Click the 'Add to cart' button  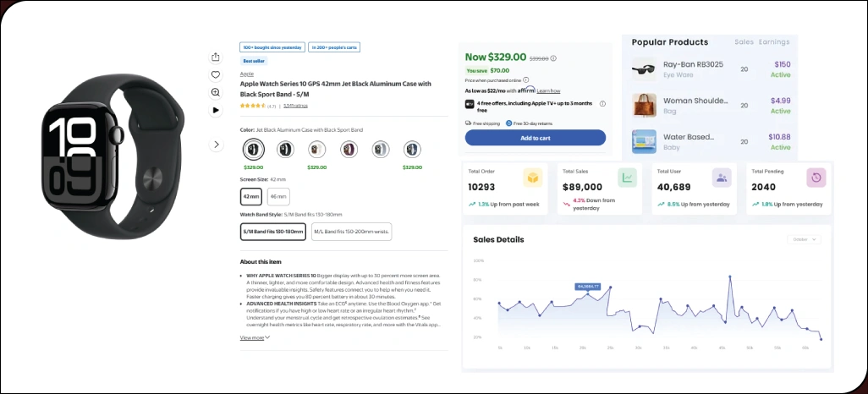tap(536, 138)
